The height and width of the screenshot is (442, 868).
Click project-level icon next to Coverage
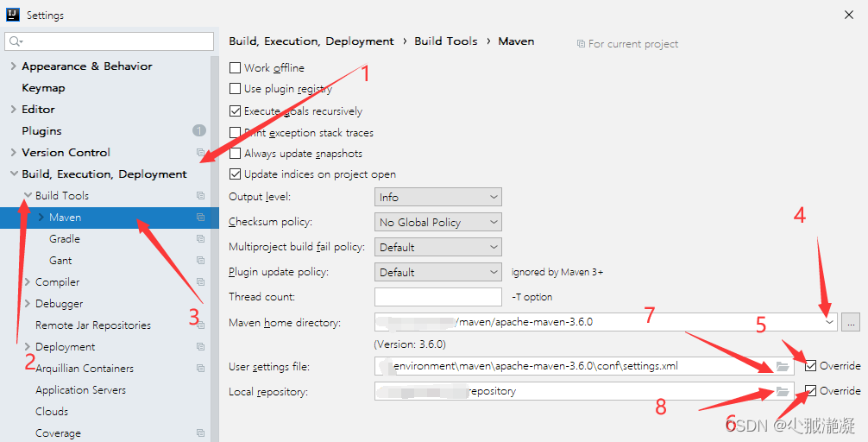(x=200, y=433)
